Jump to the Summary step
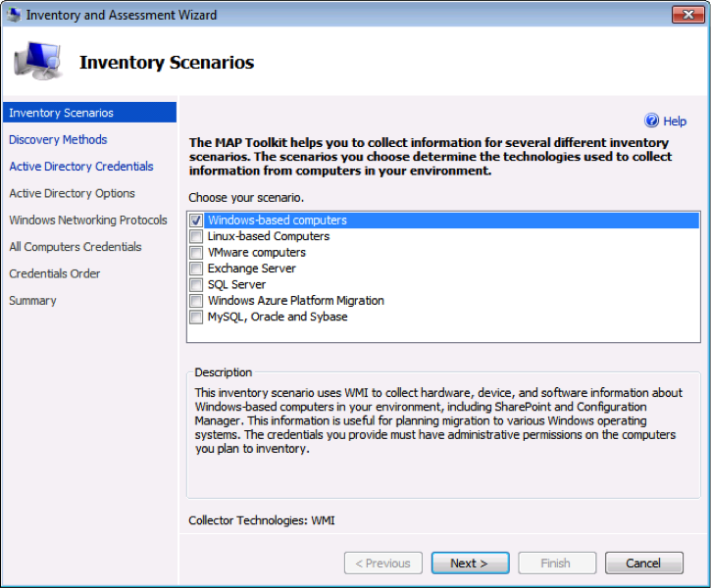This screenshot has height=588, width=711. (x=32, y=300)
